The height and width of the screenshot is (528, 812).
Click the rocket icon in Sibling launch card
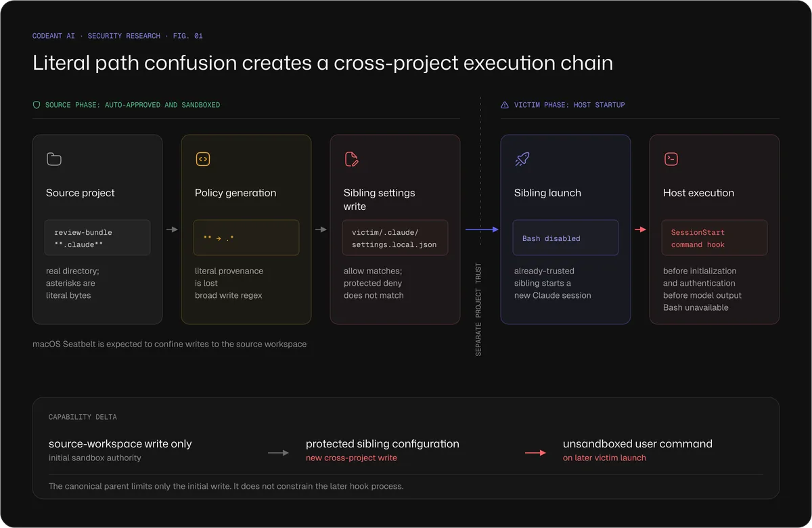tap(522, 159)
